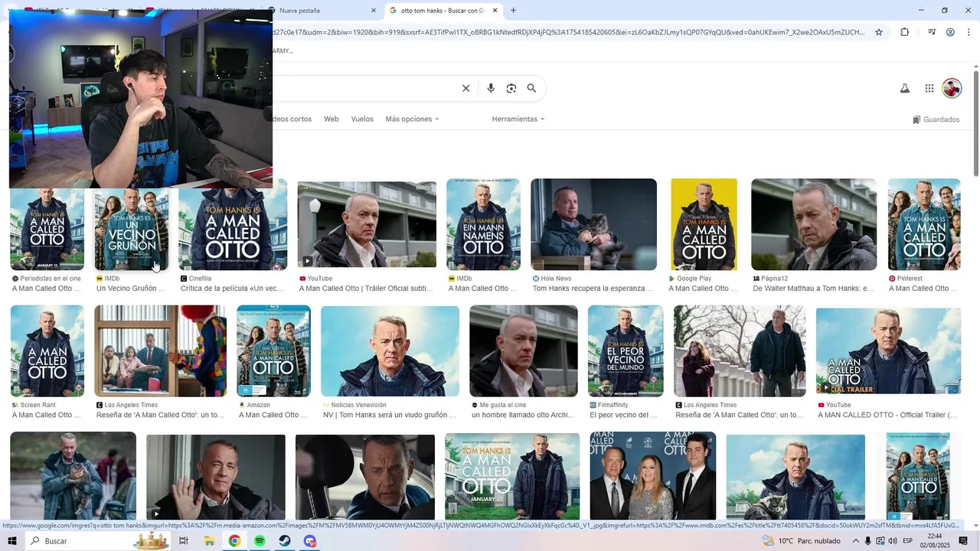980x551 pixels.
Task: Open Discord from taskbar
Action: tap(309, 541)
